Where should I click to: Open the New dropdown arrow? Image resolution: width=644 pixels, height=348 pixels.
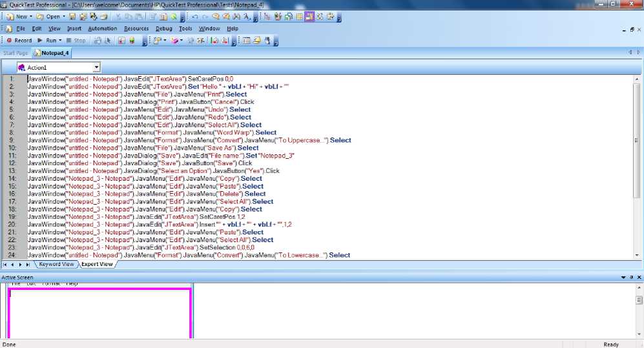pos(31,17)
